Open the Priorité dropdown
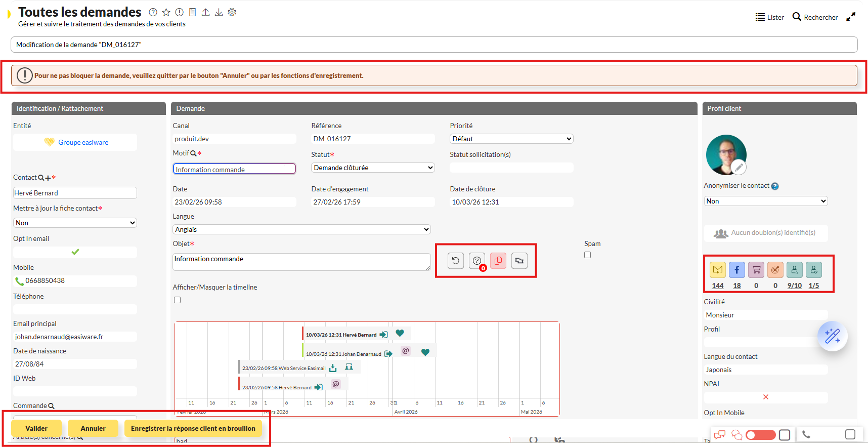 (x=511, y=139)
